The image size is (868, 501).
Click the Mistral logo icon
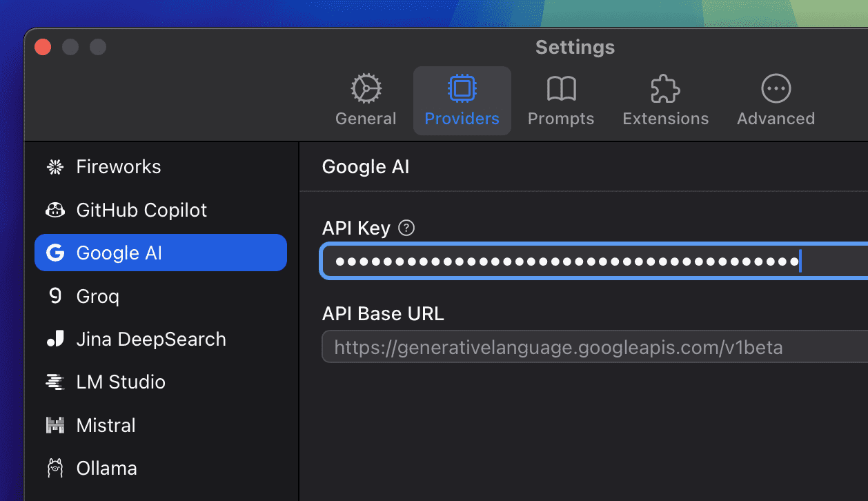55,425
